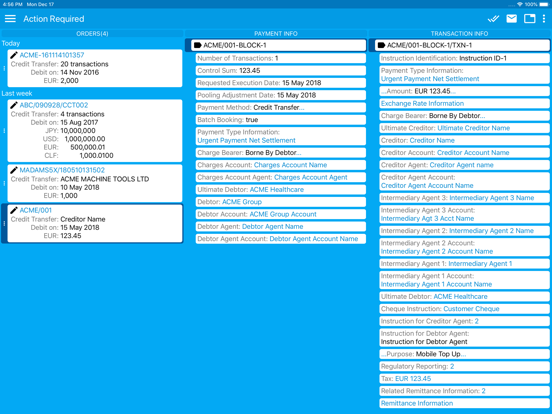
Task: Open Instruction for Creditor Agent count 2
Action: pyautogui.click(x=477, y=321)
